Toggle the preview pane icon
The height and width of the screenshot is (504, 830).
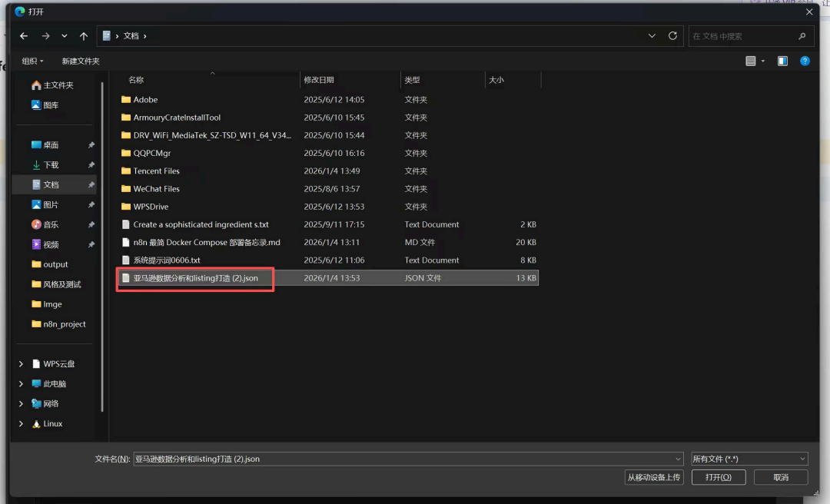click(782, 61)
